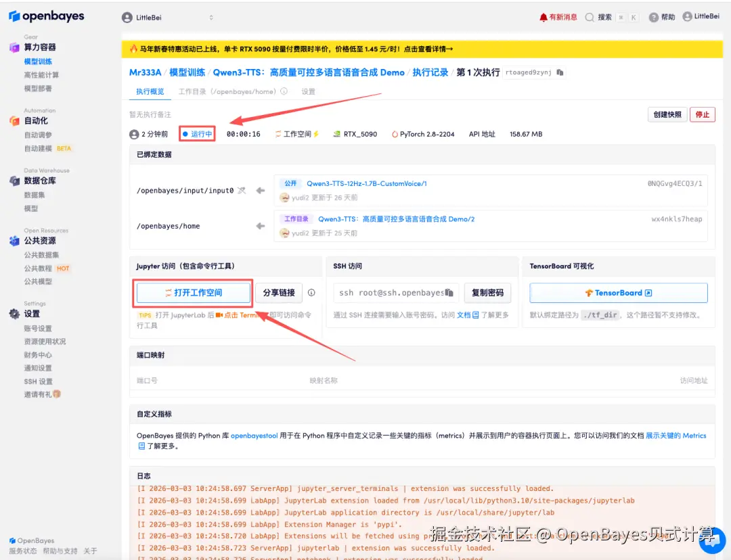Click the 执行记录 breadcrumb link
The width and height of the screenshot is (731, 560).
tap(430, 72)
